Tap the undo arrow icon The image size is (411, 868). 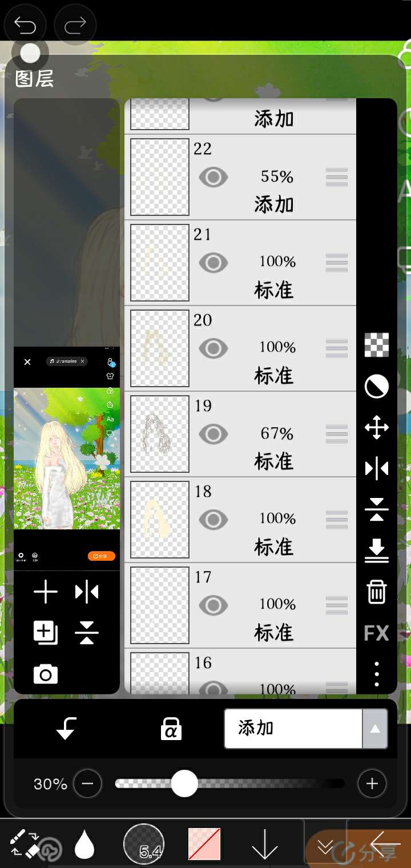(25, 25)
